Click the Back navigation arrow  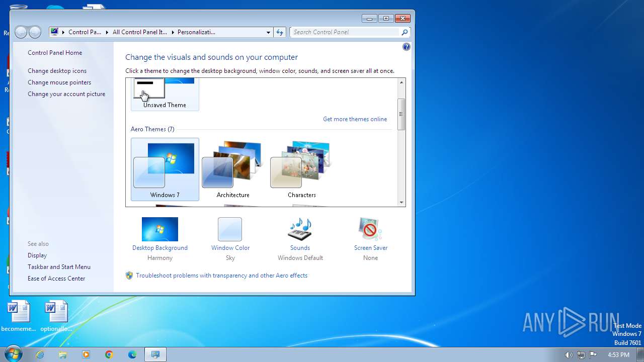coord(21,32)
